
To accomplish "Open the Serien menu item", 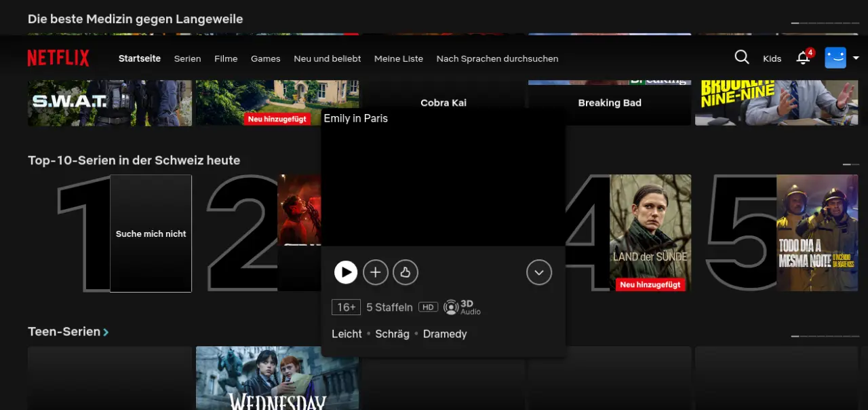I will click(187, 58).
